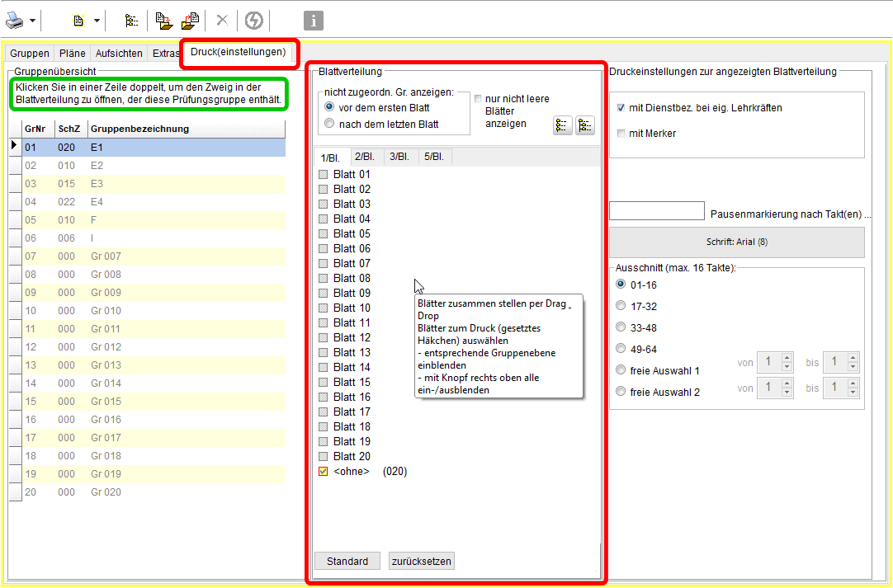The height and width of the screenshot is (588, 893).
Task: Click the right tree icon in Blattverteilung
Action: tap(584, 125)
